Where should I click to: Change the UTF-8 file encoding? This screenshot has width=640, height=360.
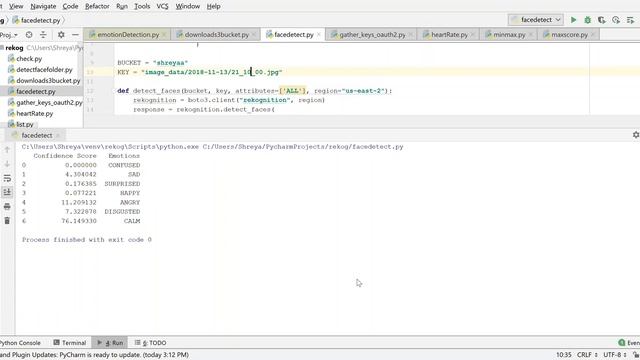point(615,355)
